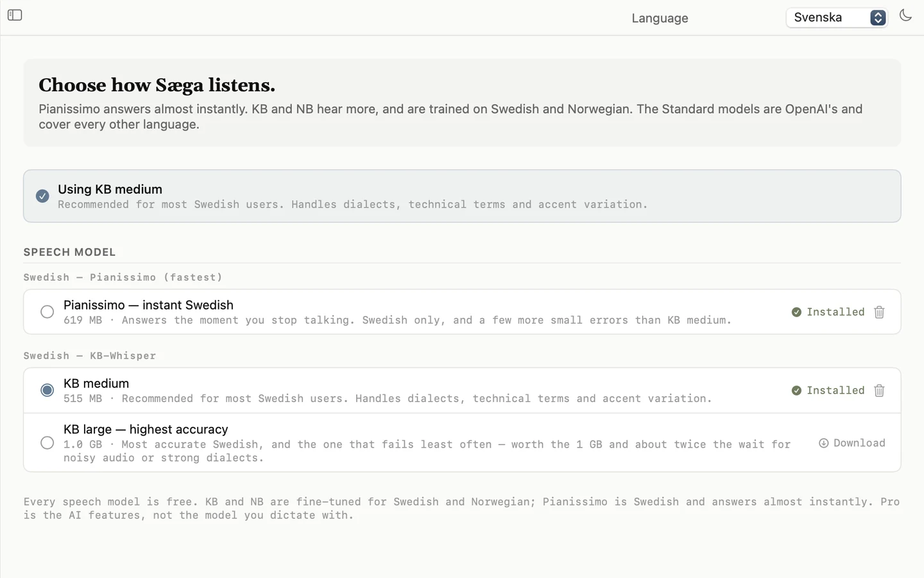924x578 pixels.
Task: Click the "1.0 GB" KB large description text
Action: coord(427,451)
